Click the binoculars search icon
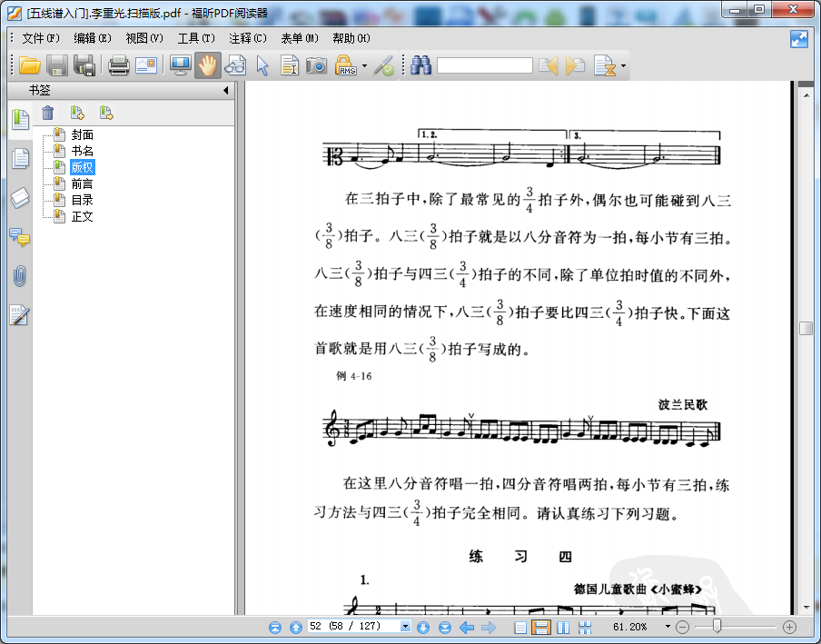This screenshot has height=644, width=821. (x=421, y=65)
